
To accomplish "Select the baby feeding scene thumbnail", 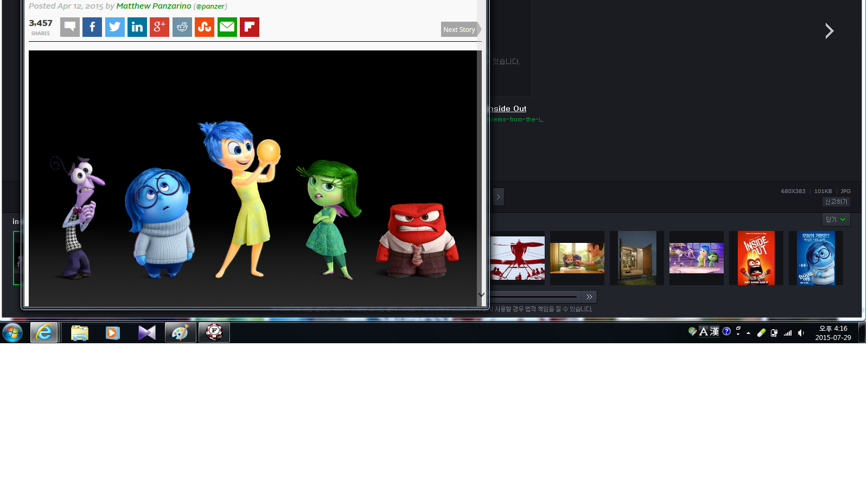I will point(577,258).
